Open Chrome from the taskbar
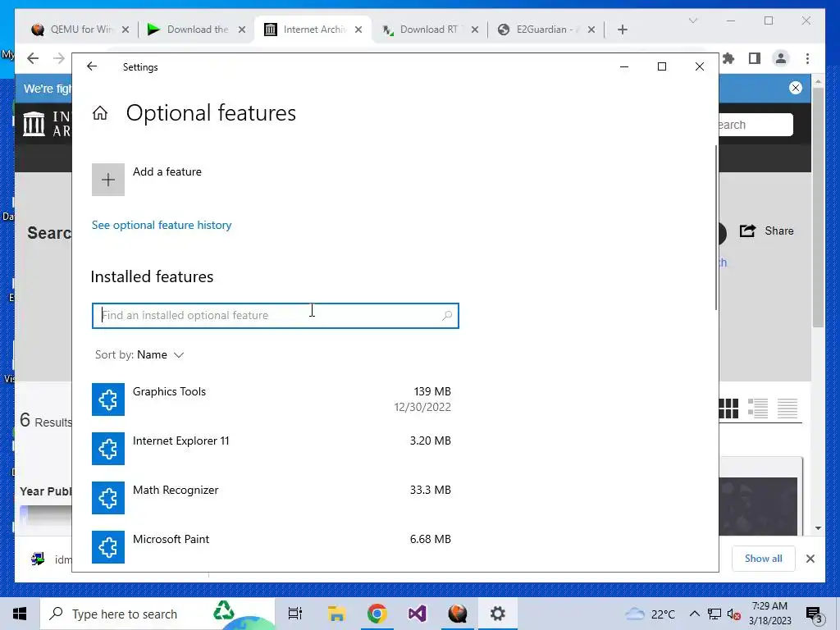Viewport: 840px width, 630px height. coord(377,614)
